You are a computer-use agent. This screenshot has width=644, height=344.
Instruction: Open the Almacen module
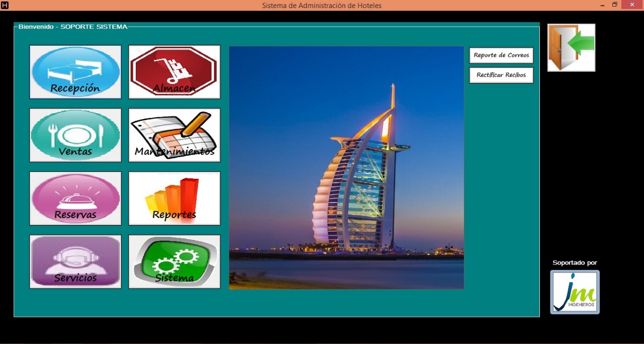(174, 72)
